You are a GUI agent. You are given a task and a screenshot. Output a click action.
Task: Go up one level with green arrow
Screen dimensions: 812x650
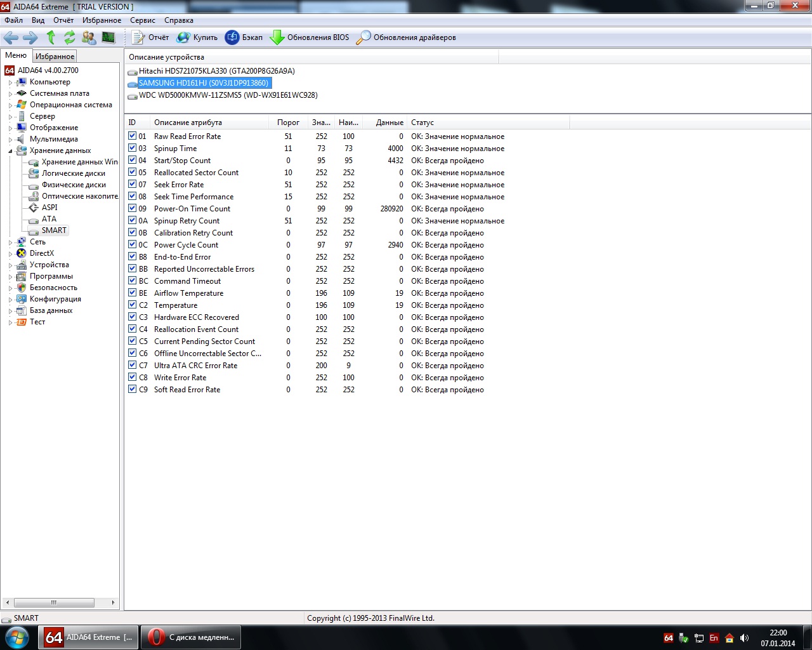(51, 37)
